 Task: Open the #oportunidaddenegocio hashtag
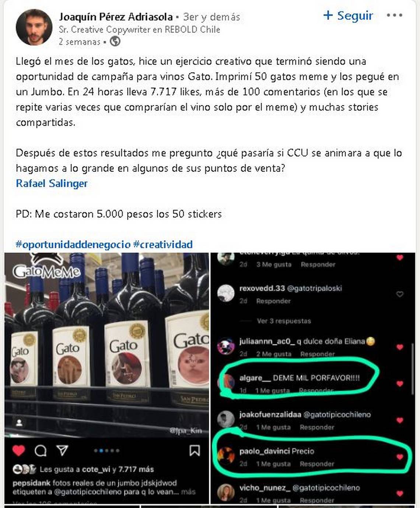pyautogui.click(x=73, y=244)
